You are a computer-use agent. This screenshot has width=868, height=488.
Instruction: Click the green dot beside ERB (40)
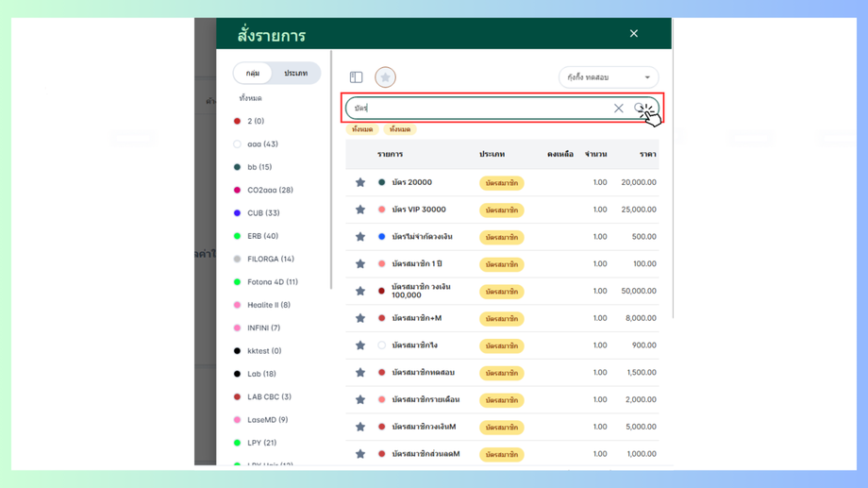click(237, 236)
